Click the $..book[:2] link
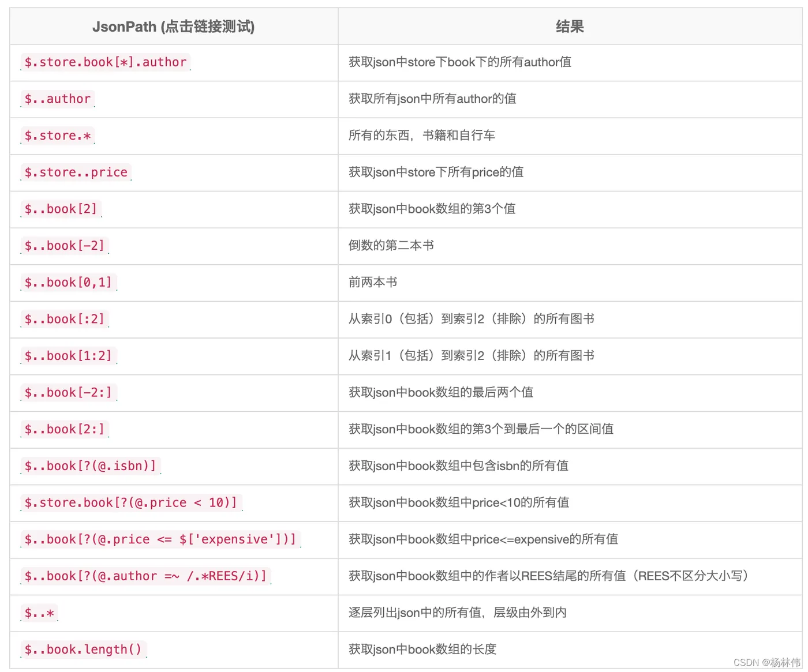Image resolution: width=808 pixels, height=672 pixels. (x=65, y=320)
